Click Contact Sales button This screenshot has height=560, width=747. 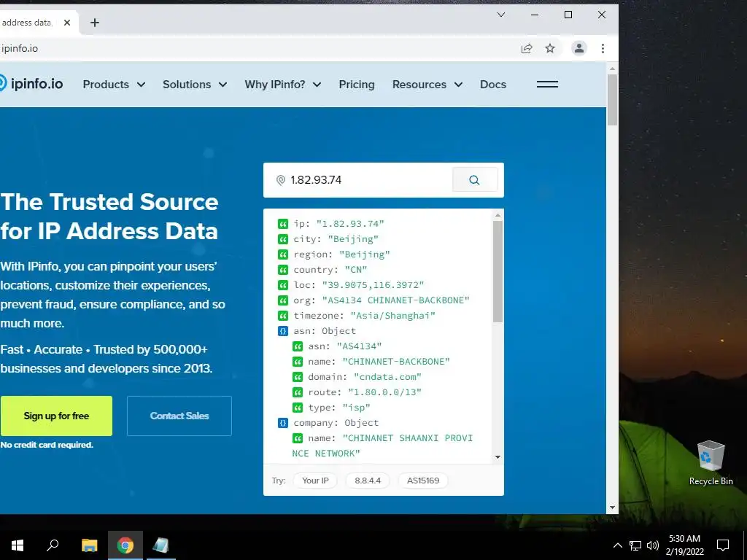179,416
